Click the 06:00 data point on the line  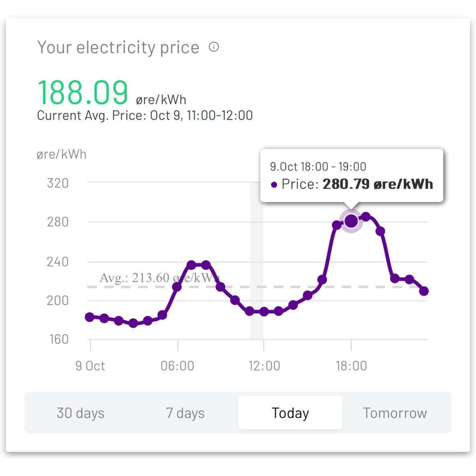pyautogui.click(x=177, y=287)
